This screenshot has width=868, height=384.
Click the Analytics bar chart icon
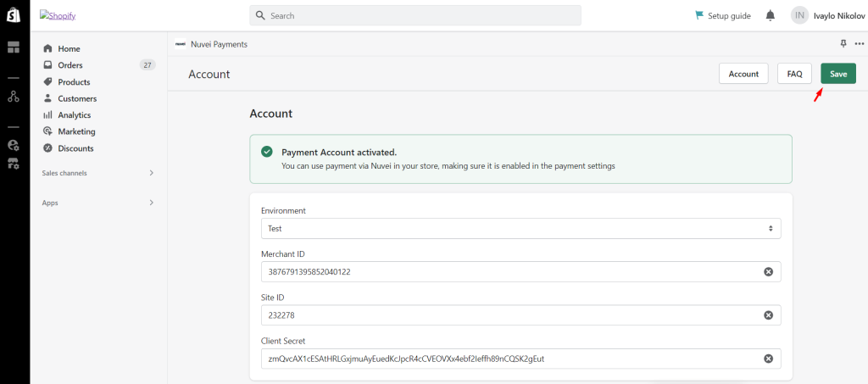pos(48,115)
